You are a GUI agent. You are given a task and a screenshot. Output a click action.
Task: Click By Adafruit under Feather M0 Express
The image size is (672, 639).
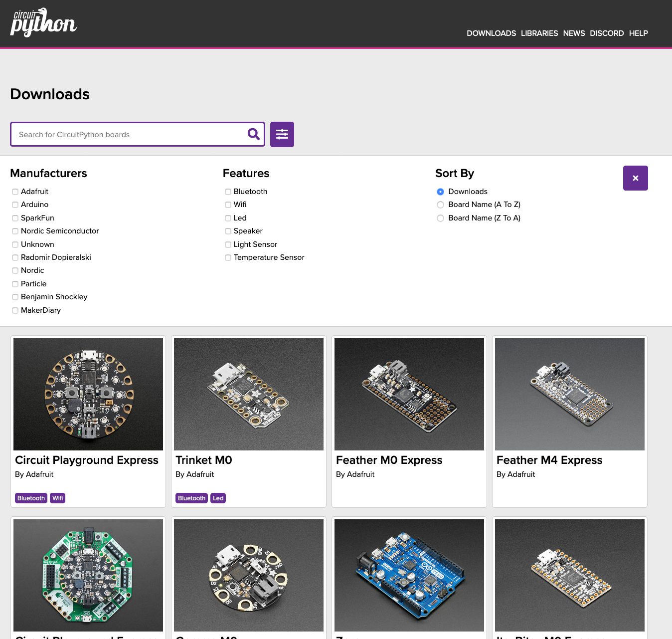click(355, 474)
